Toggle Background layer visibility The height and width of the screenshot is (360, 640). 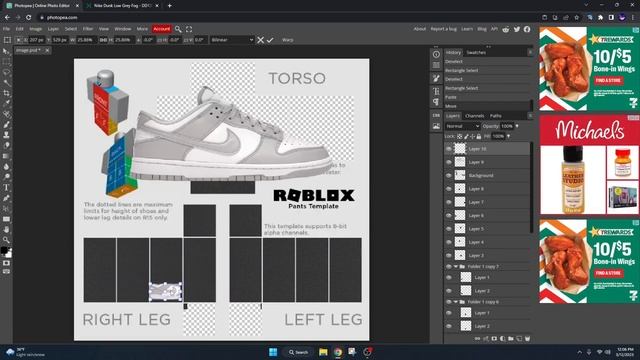click(449, 176)
